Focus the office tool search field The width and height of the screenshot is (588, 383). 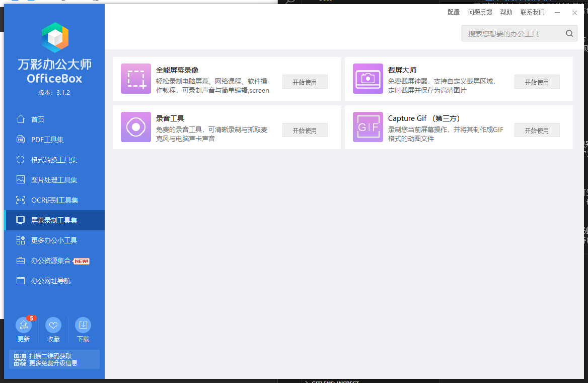tap(520, 33)
